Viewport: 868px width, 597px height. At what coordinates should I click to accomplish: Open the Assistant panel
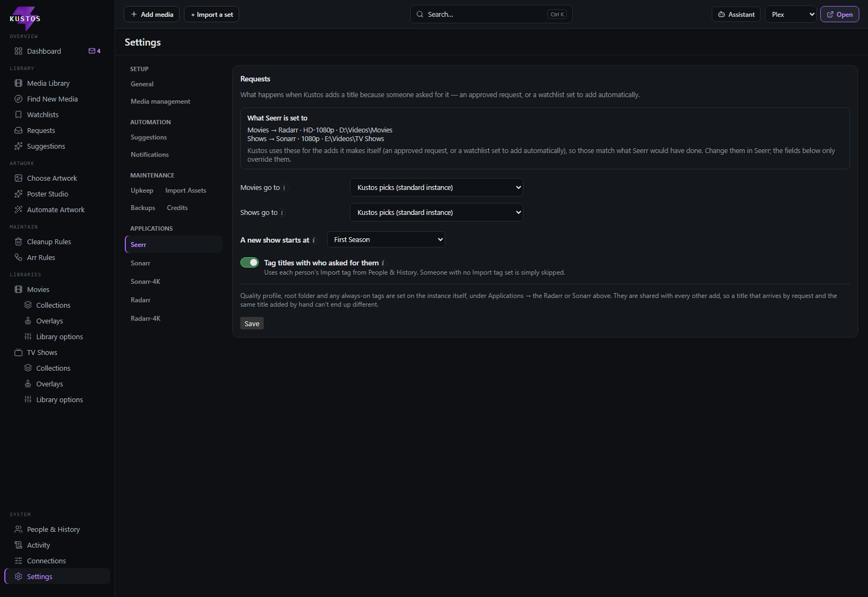[x=736, y=15]
